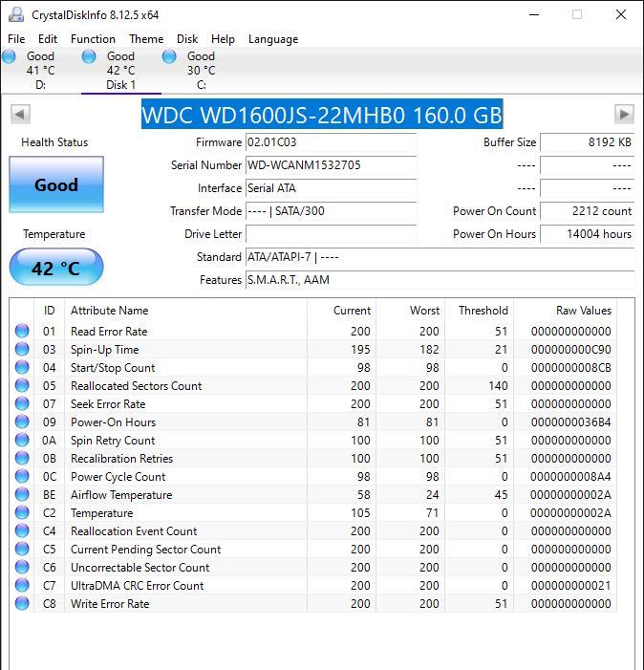Click the UltraDMA CRC Error Count icon

(x=22, y=585)
